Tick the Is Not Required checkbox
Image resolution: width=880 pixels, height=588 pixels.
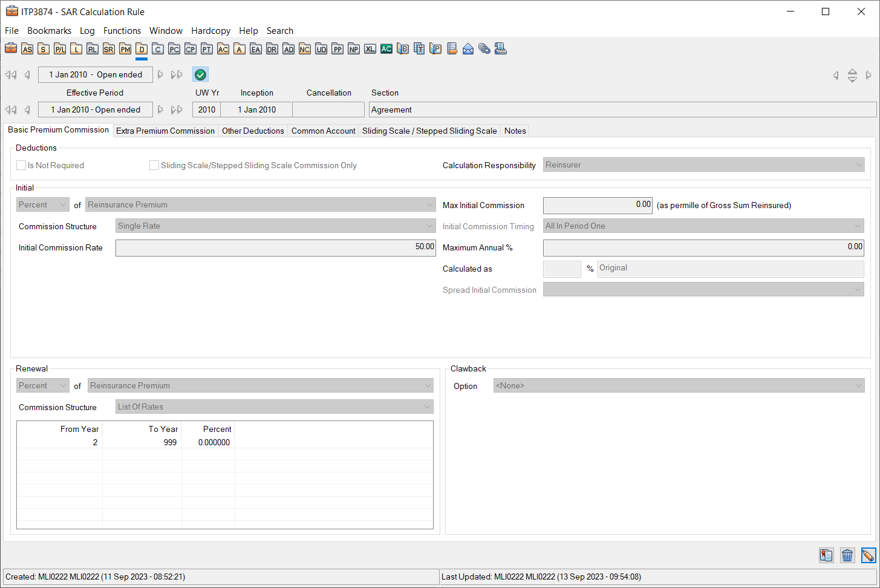pos(21,165)
